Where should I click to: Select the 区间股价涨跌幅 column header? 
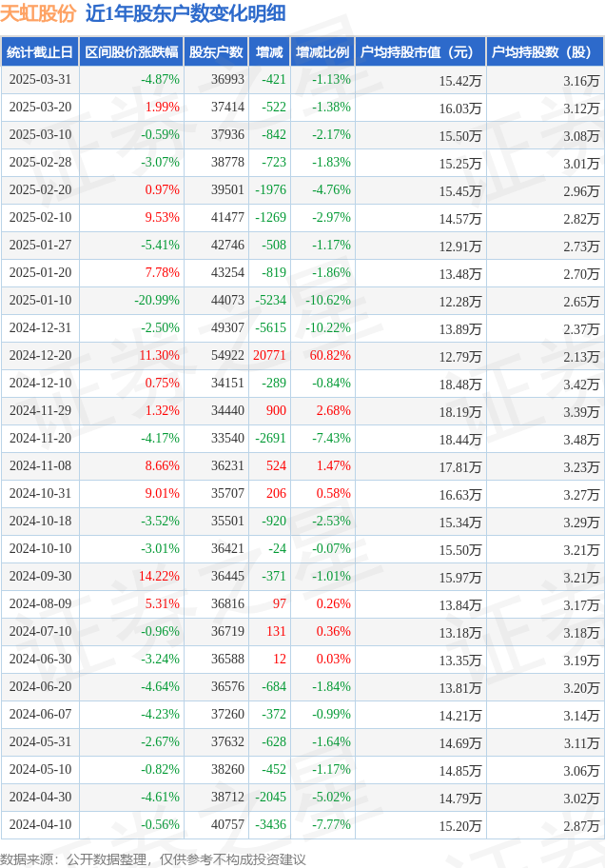[x=131, y=52]
